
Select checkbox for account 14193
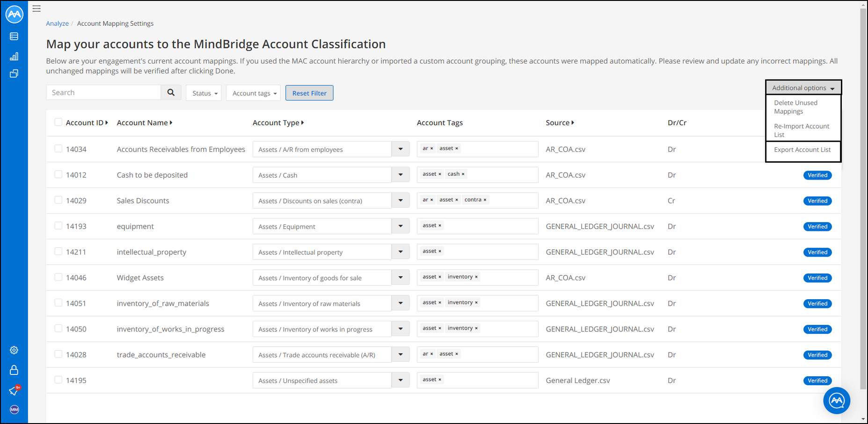(58, 226)
